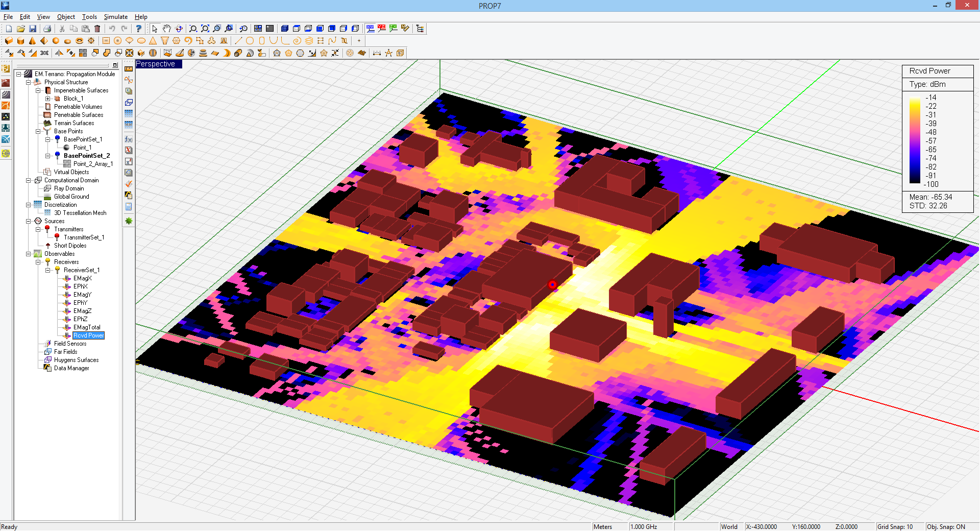Collapse the ReceiverSet_1 tree node
The width and height of the screenshot is (980, 531).
coord(48,270)
